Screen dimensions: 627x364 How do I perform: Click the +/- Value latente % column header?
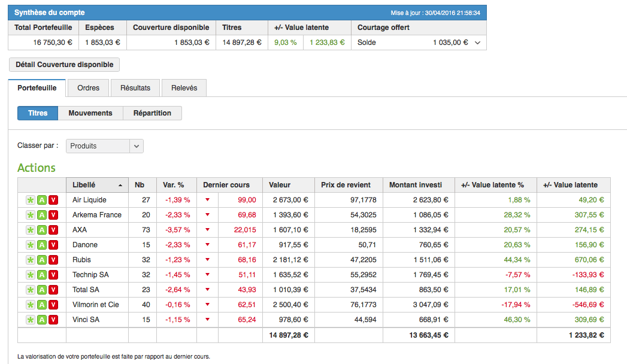pyautogui.click(x=495, y=185)
